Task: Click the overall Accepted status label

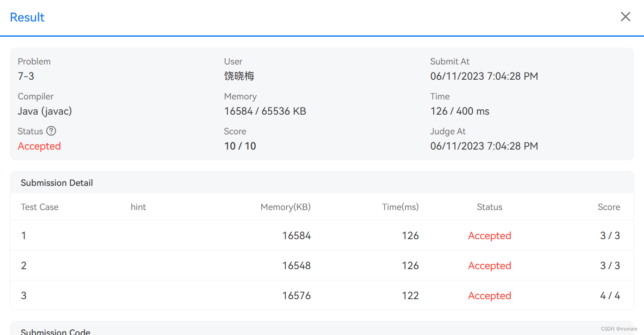Action: point(39,146)
